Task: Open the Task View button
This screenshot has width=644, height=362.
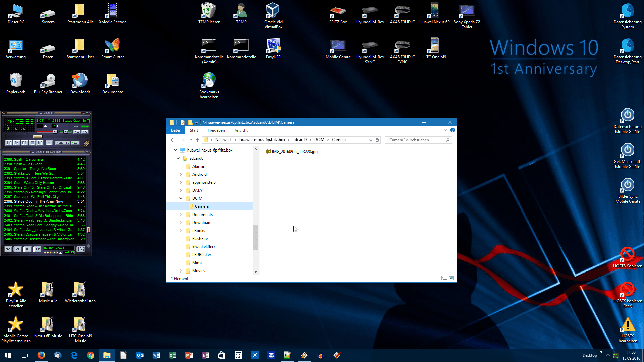Action: pos(24,355)
